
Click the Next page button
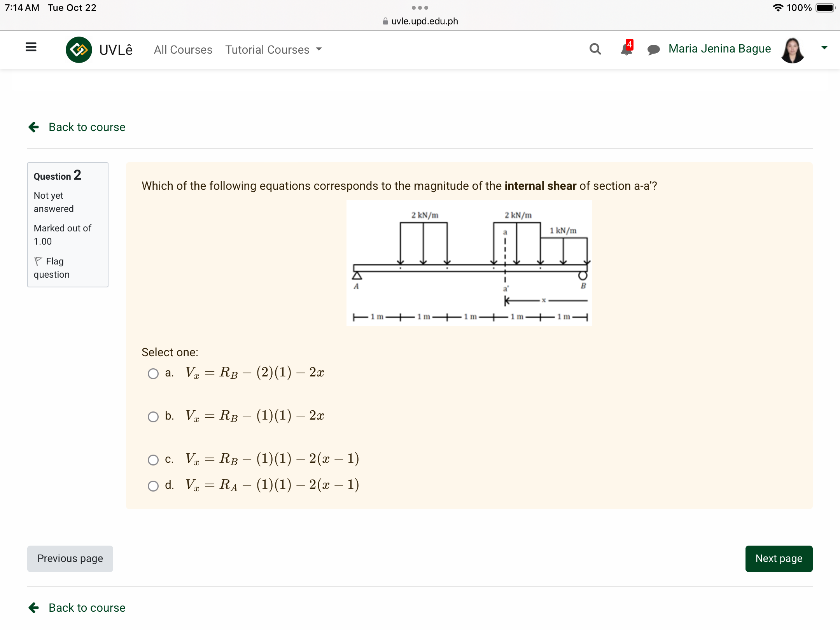[779, 558]
